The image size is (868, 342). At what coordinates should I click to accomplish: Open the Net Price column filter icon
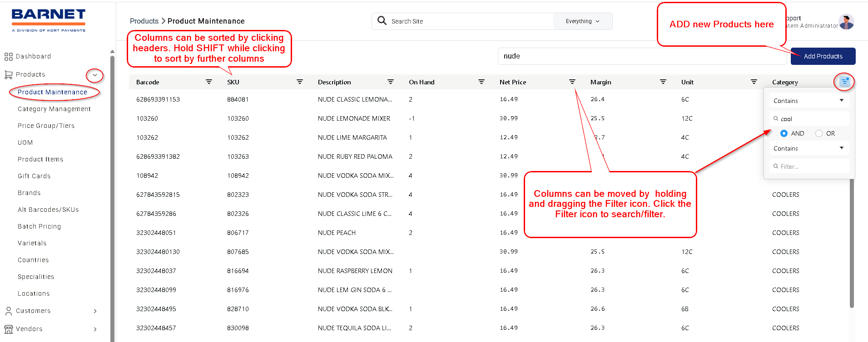572,82
